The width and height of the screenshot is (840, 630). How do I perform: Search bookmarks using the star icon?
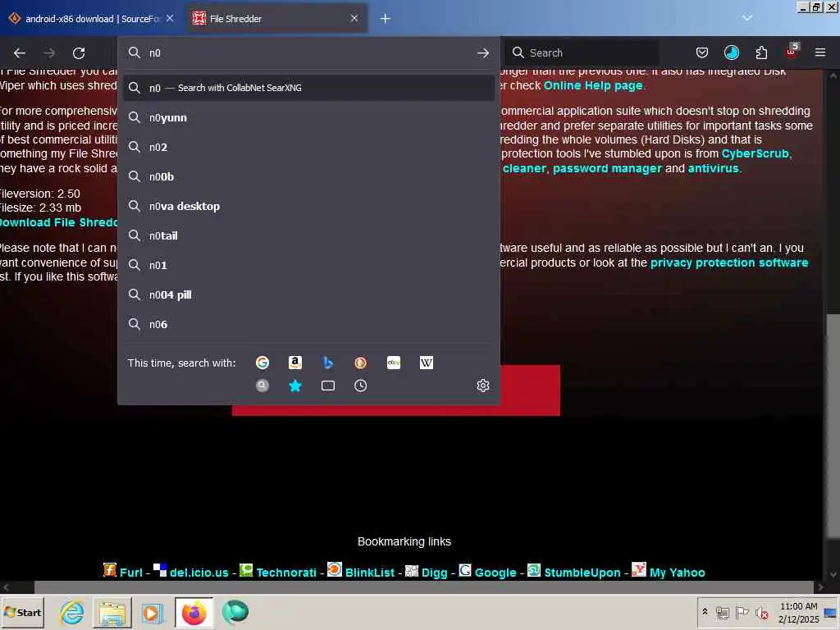pyautogui.click(x=294, y=386)
